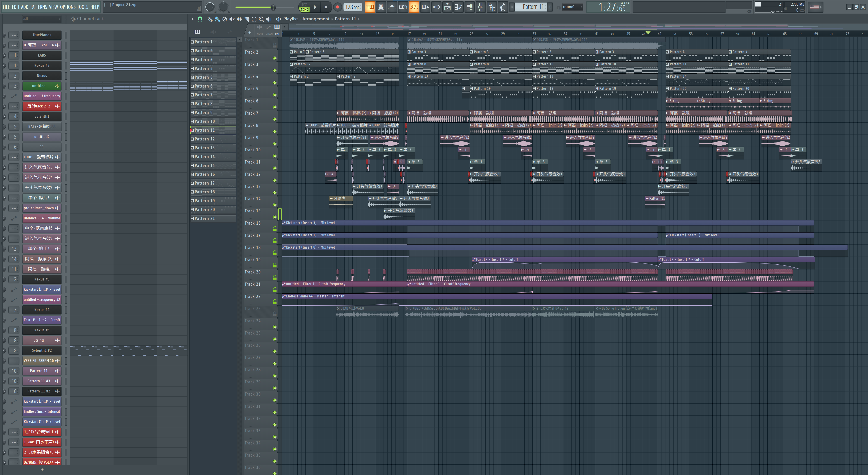Toggle the 3.2.1 countdown icon
868x475 pixels.
(x=414, y=7)
